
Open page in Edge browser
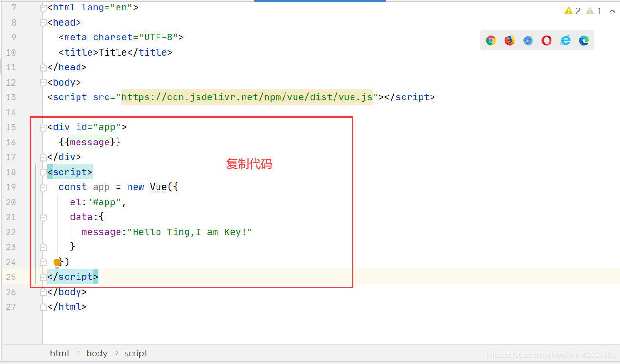click(x=584, y=41)
